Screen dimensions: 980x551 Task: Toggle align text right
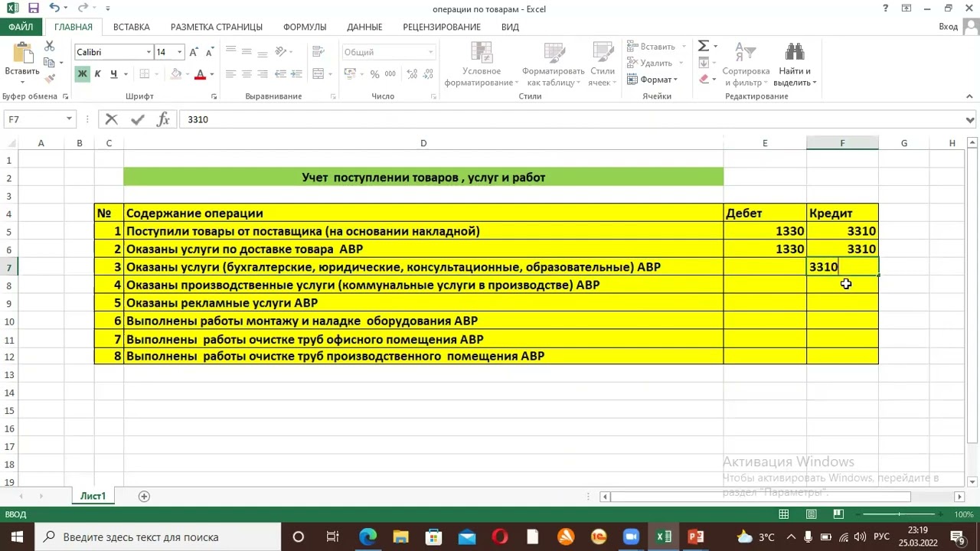263,74
